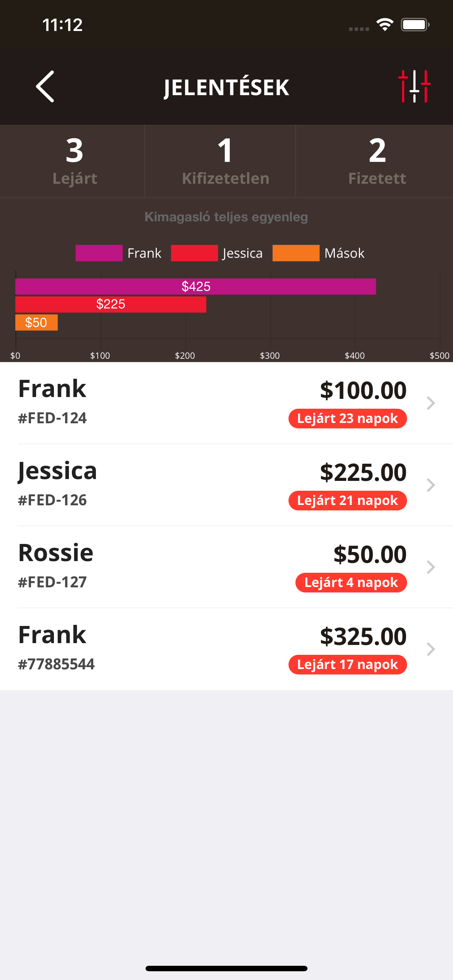453x980 pixels.
Task: Select the Lejárt tab showing 3
Action: 75,161
